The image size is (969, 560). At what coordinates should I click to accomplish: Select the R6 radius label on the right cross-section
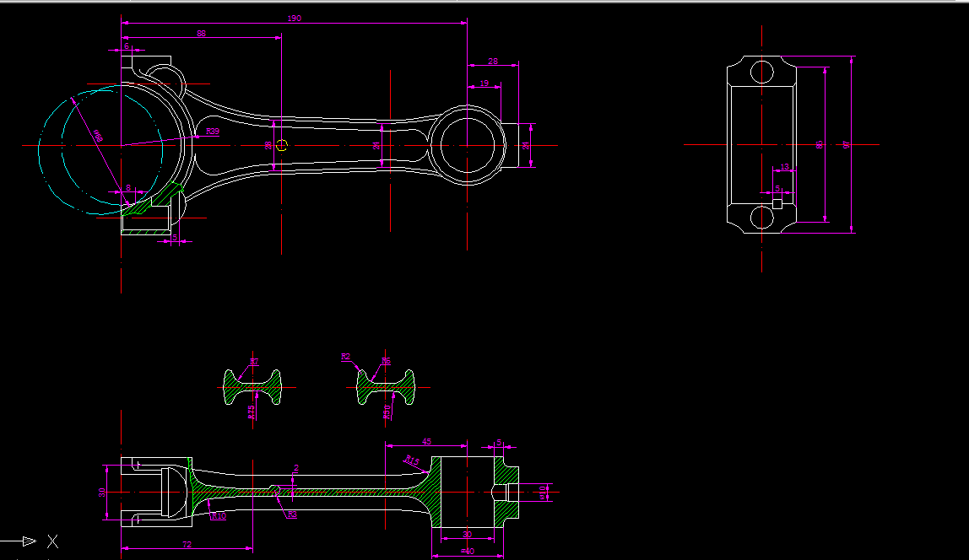pyautogui.click(x=387, y=361)
